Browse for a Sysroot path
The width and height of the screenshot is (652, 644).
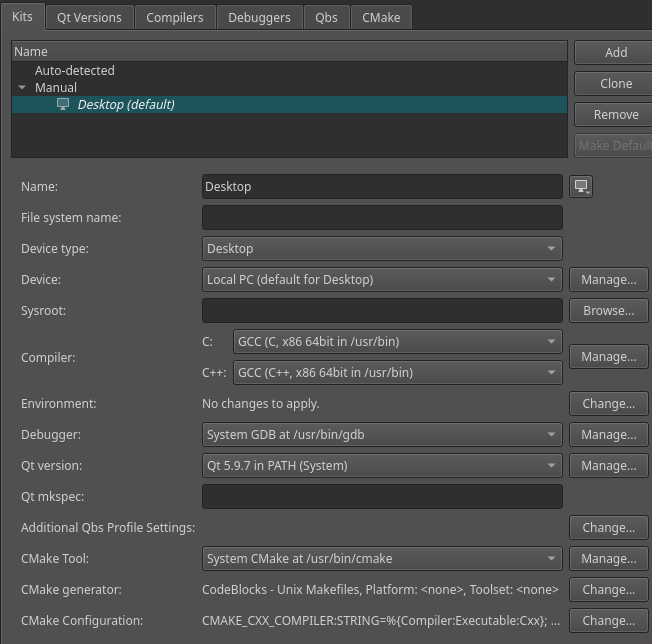(608, 311)
